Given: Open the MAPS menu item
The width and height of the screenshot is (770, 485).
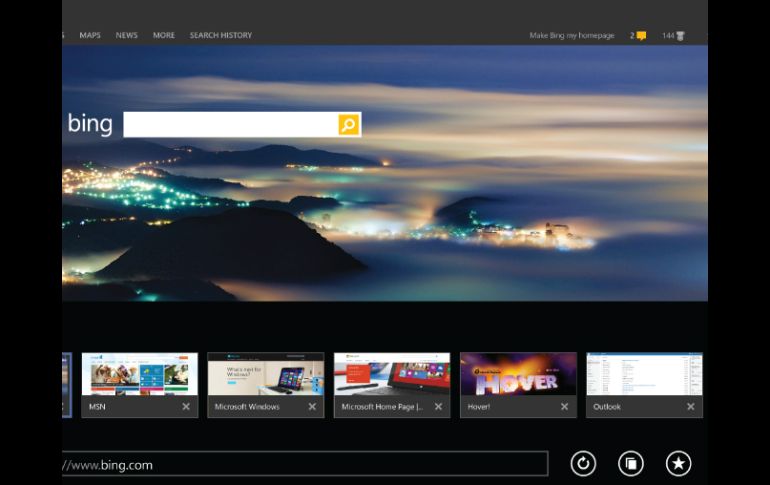Looking at the screenshot, I should pyautogui.click(x=90, y=36).
